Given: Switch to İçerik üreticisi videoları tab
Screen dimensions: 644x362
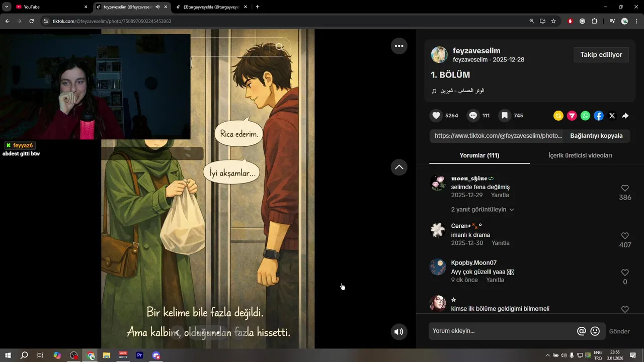Looking at the screenshot, I should 580,155.
